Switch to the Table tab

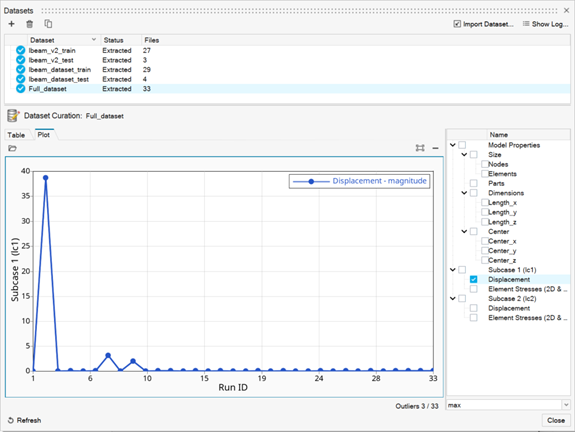(16, 135)
